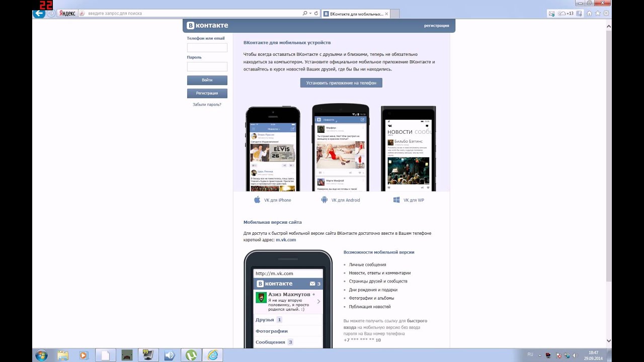Open the VK для iPhone link
The height and width of the screenshot is (362, 644).
coord(278,200)
